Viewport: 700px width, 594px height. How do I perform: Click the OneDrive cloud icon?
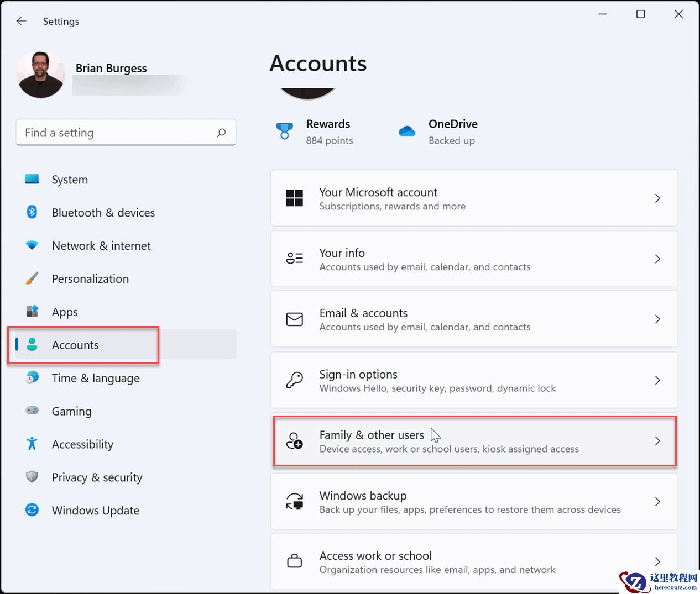pos(407,132)
